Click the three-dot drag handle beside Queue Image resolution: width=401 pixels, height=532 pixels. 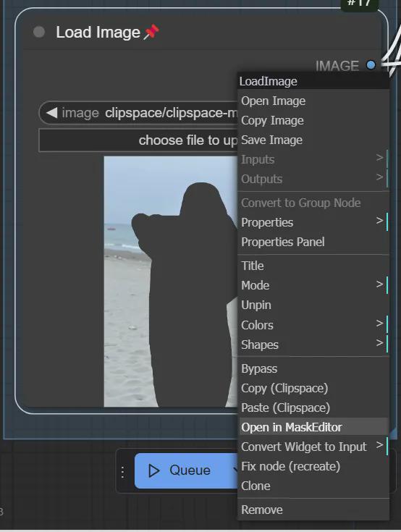click(123, 472)
